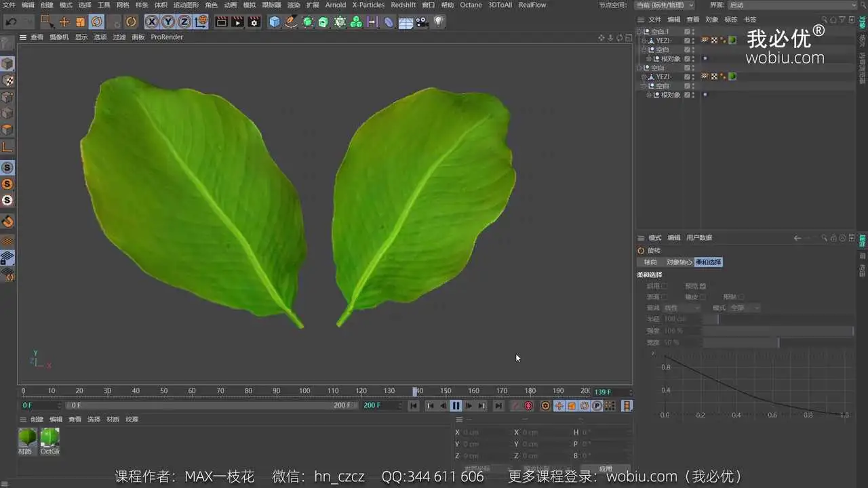This screenshot has width=868, height=488.
Task: Open Object Manager 标签 menu
Action: [730, 20]
